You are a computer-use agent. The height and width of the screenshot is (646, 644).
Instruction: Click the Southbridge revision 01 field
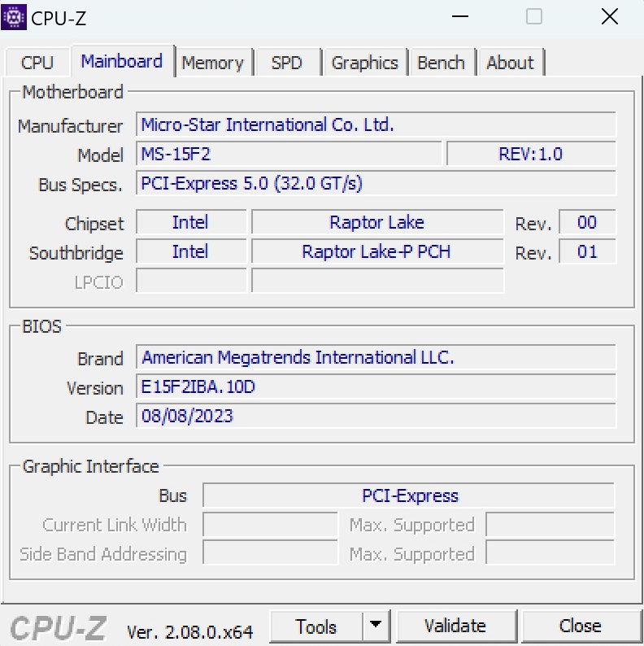[587, 251]
